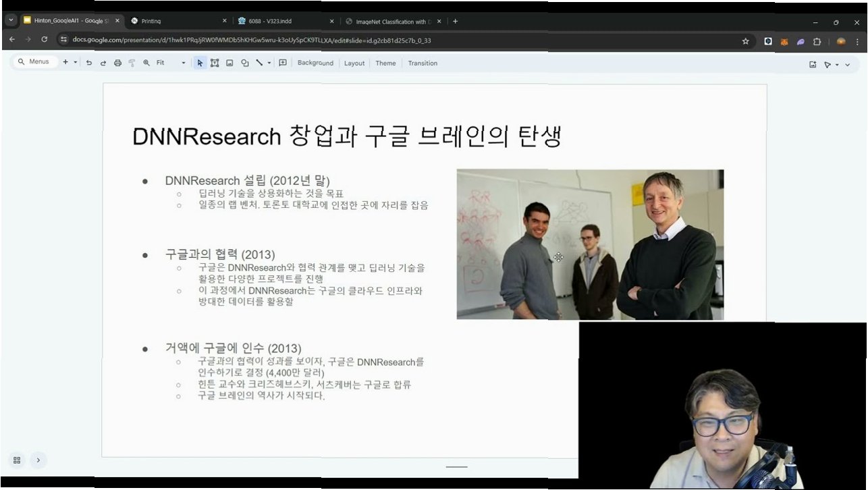This screenshot has width=868, height=490.
Task: Add a comment to the slide
Action: [283, 63]
